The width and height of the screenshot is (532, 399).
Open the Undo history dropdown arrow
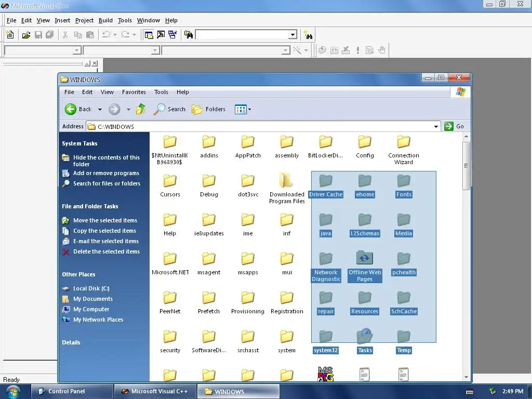115,35
